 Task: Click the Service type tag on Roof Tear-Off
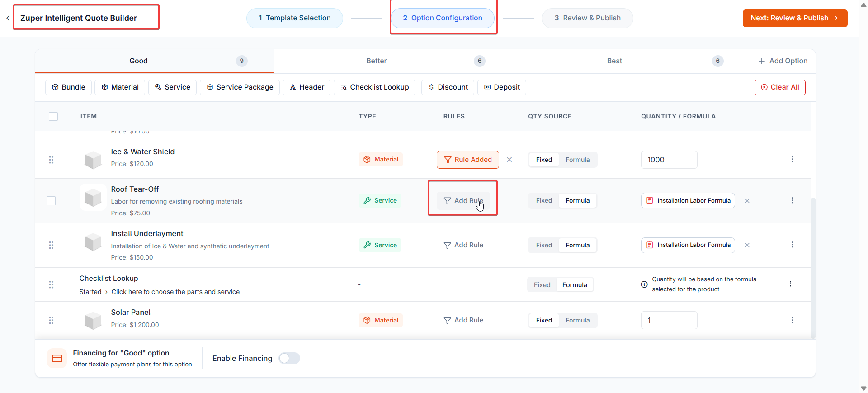tap(380, 200)
